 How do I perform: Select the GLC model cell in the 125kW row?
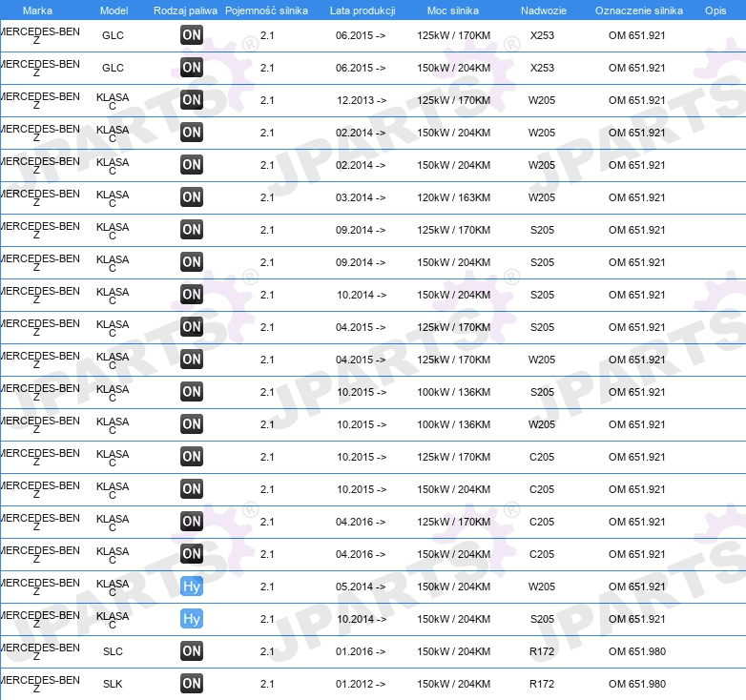pyautogui.click(x=113, y=35)
